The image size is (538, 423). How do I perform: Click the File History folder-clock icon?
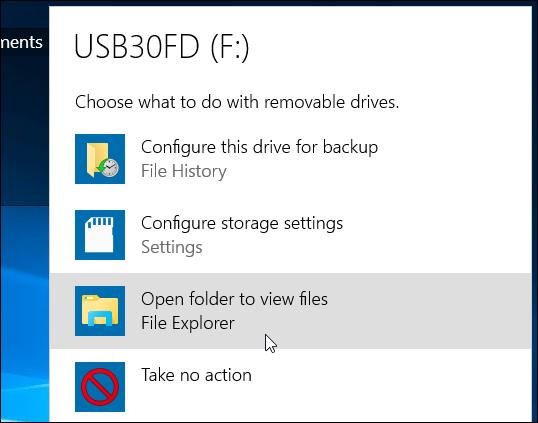tap(100, 159)
